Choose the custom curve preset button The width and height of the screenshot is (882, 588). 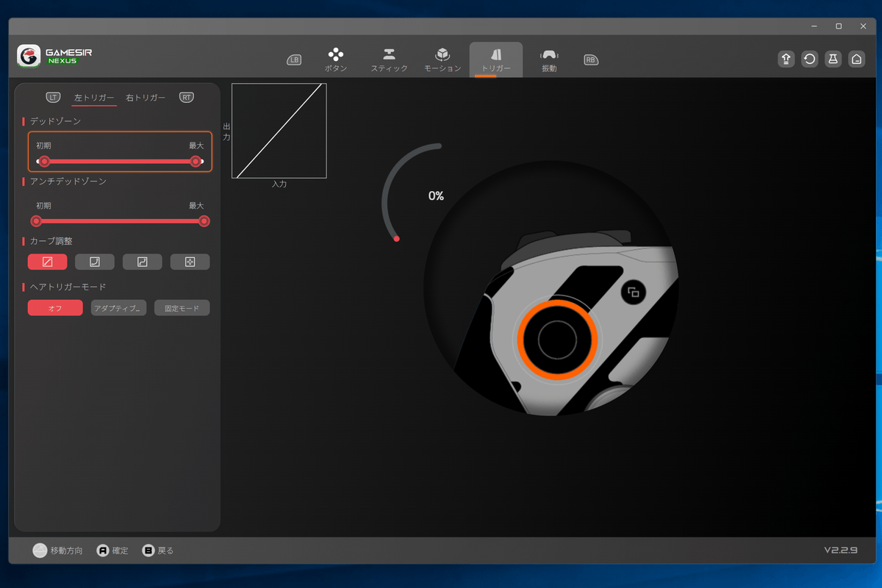pos(190,262)
